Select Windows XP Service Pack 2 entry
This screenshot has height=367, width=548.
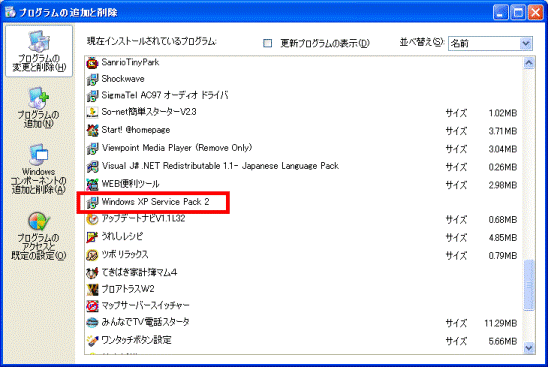click(x=156, y=202)
